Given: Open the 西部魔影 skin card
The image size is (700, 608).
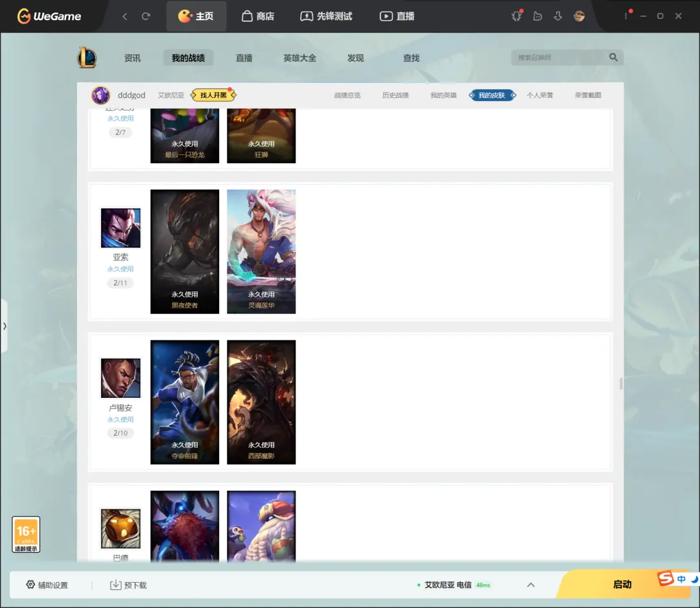Looking at the screenshot, I should pyautogui.click(x=261, y=403).
